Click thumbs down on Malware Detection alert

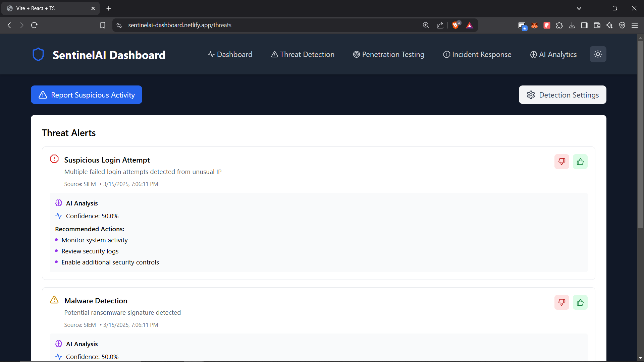[x=561, y=302]
